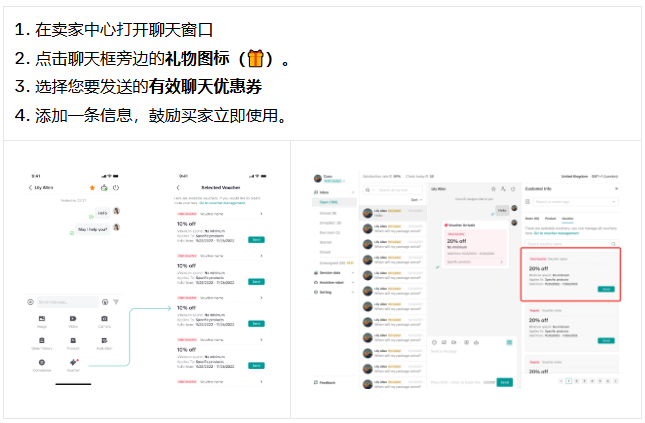This screenshot has height=423, width=645.
Task: Tap the Camera icon in mobile attachment grid
Action: (104, 318)
